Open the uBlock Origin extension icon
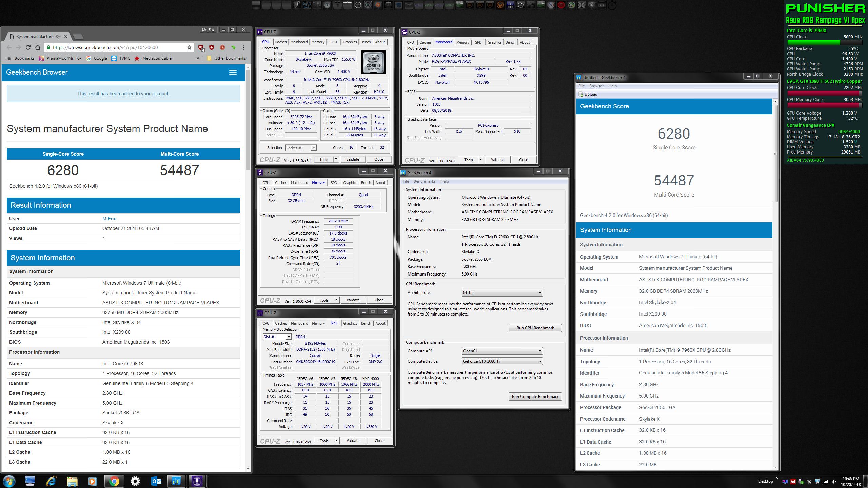 click(201, 48)
